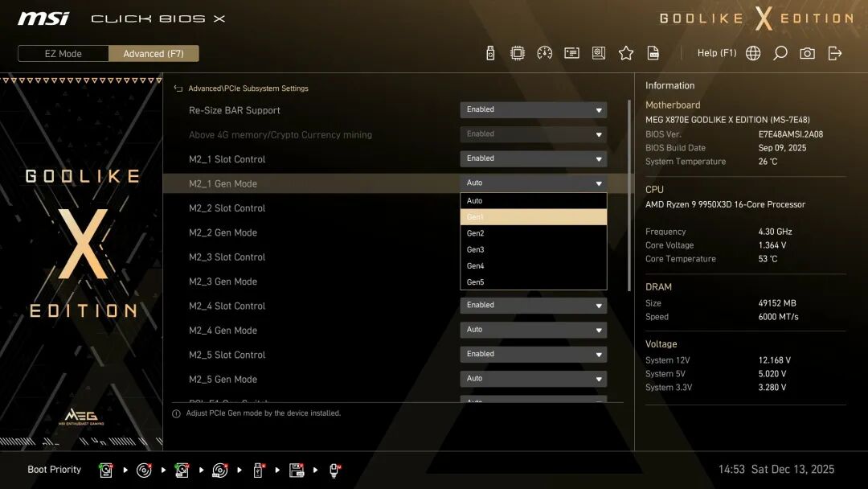Click the gear-book icon left of the star
The image size is (868, 489).
click(x=599, y=53)
